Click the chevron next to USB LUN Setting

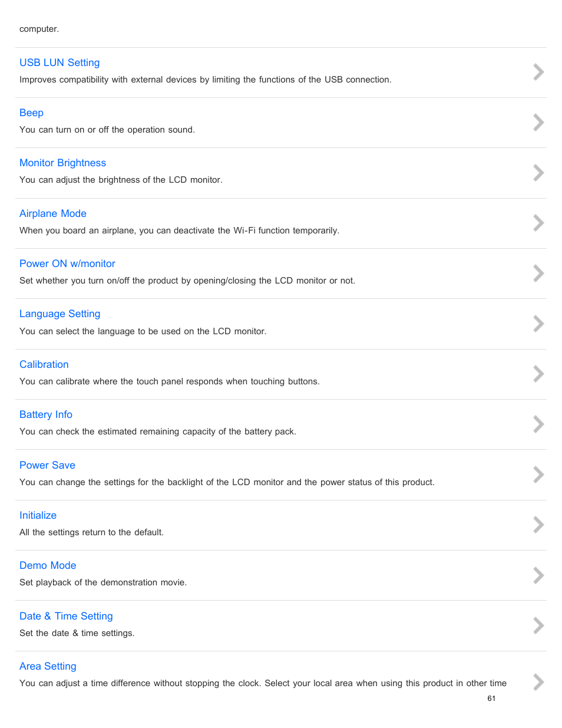538,72
